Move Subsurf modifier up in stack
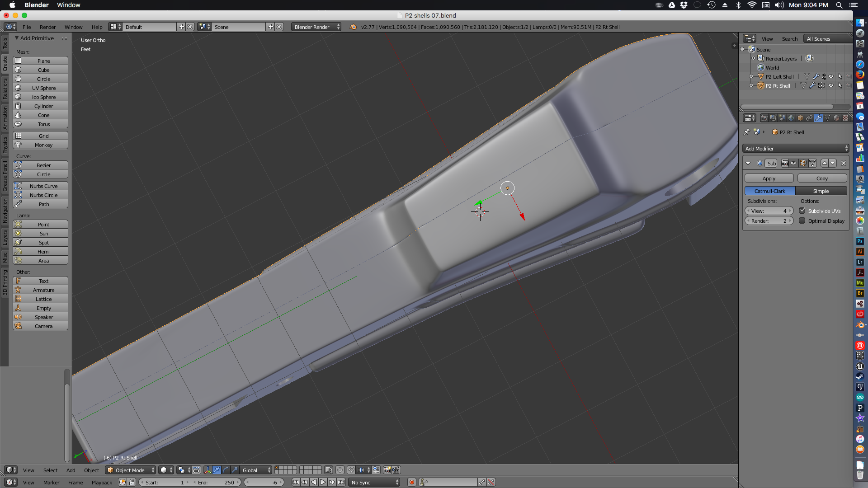 click(825, 163)
